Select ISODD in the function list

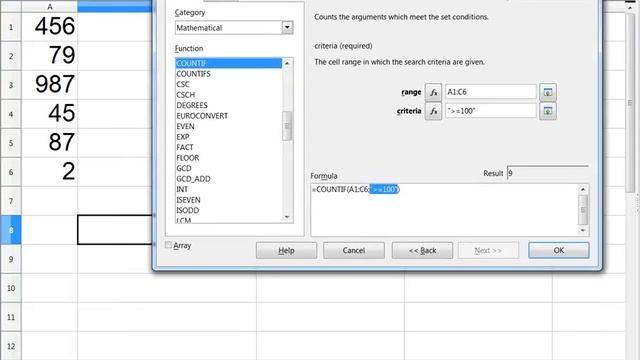pyautogui.click(x=229, y=211)
